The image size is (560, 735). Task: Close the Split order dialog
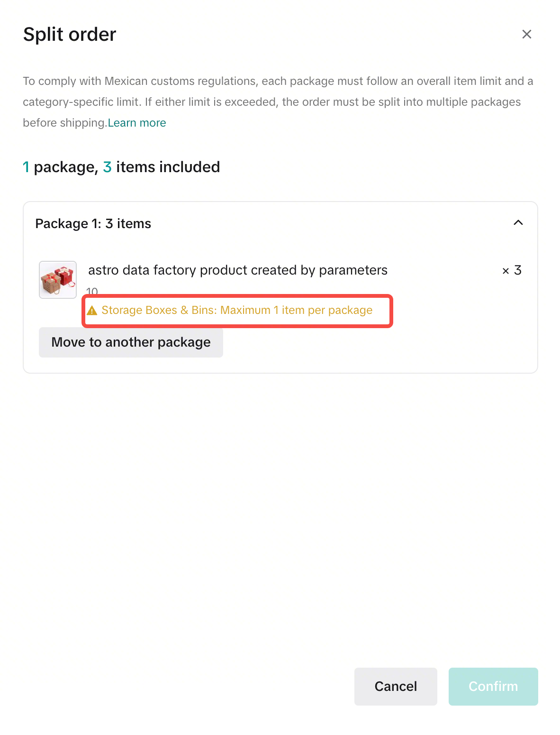526,34
